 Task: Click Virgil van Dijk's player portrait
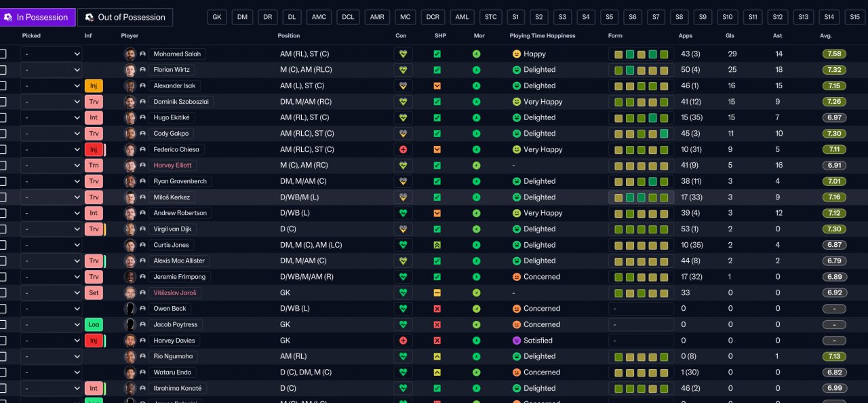pyautogui.click(x=130, y=229)
